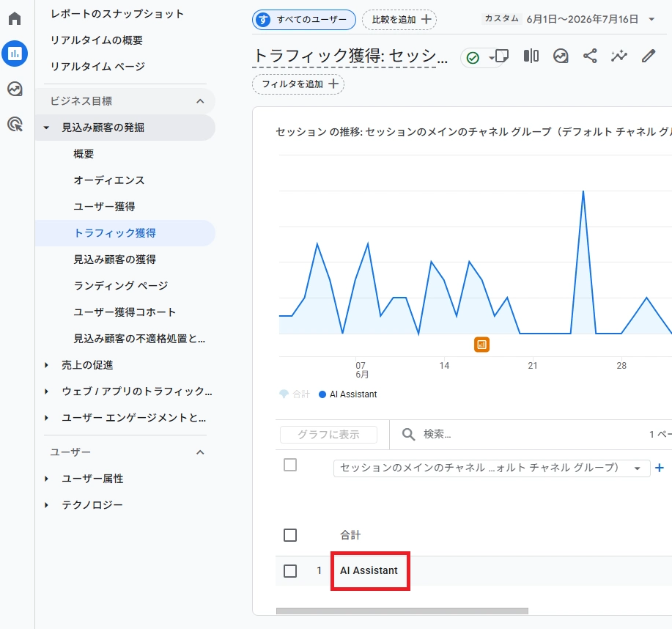Click the plus icon to add dimension
672x629 pixels.
coord(660,468)
